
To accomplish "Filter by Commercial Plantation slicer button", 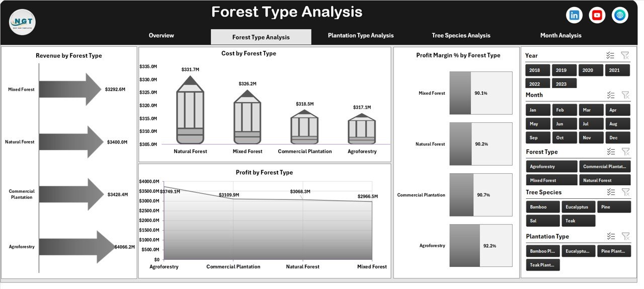I will click(x=605, y=167).
